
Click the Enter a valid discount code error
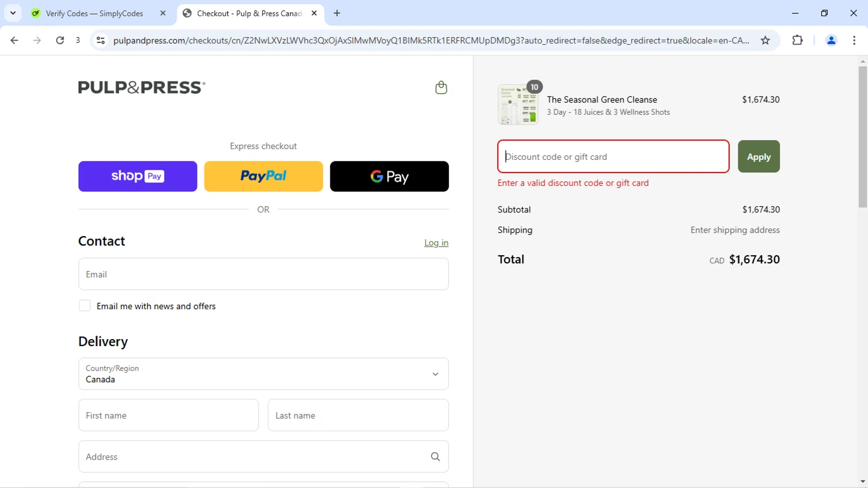click(573, 183)
